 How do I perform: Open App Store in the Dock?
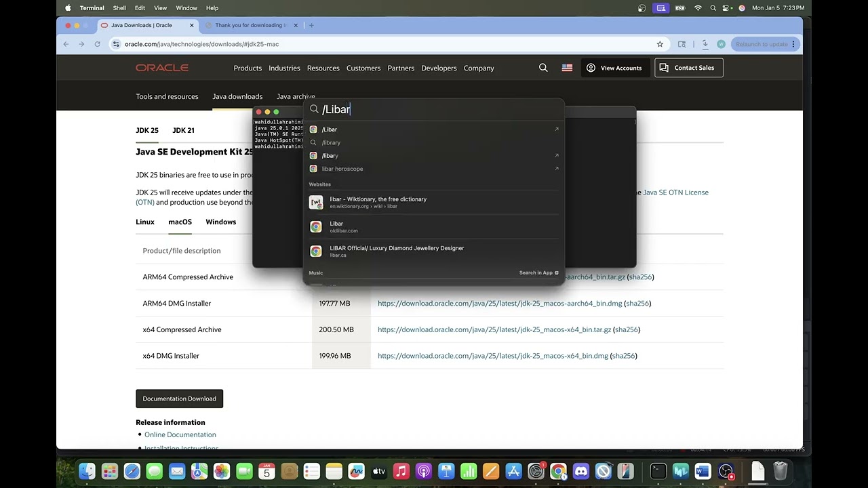click(513, 471)
